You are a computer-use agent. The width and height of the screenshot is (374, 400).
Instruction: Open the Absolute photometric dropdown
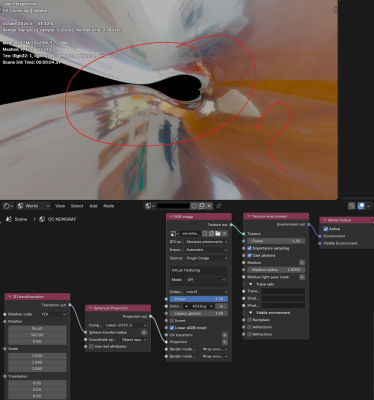[x=206, y=242]
